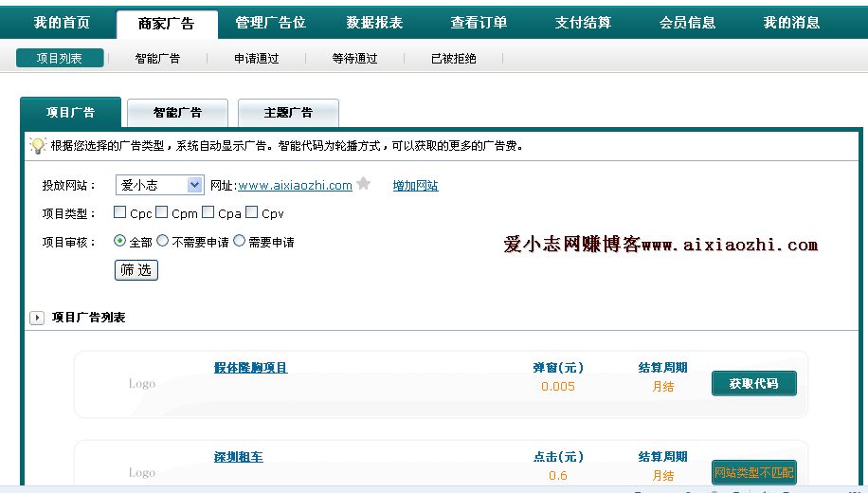Click 获取代码 button for 假体隆胸项目
The image size is (868, 493).
tap(753, 384)
